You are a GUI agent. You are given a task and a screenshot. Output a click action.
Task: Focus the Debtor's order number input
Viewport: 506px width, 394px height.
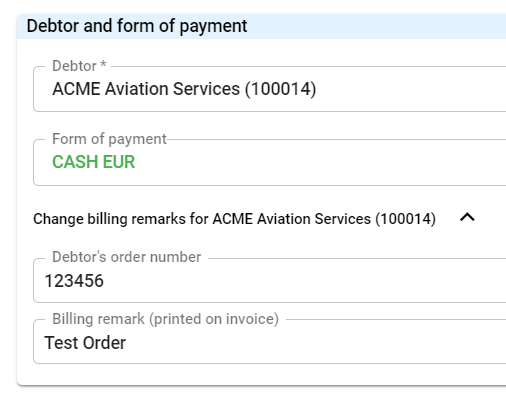click(x=269, y=280)
